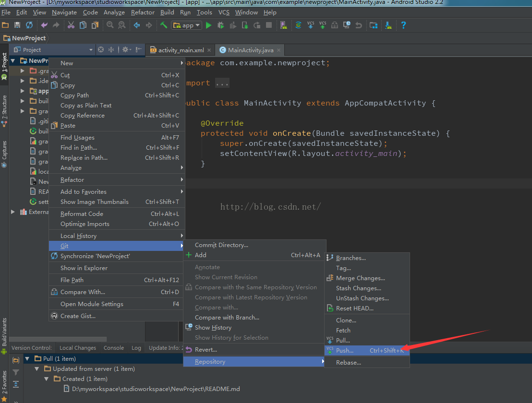Click the Synchronize toolbar icon
The height and width of the screenshot is (403, 532).
click(29, 25)
